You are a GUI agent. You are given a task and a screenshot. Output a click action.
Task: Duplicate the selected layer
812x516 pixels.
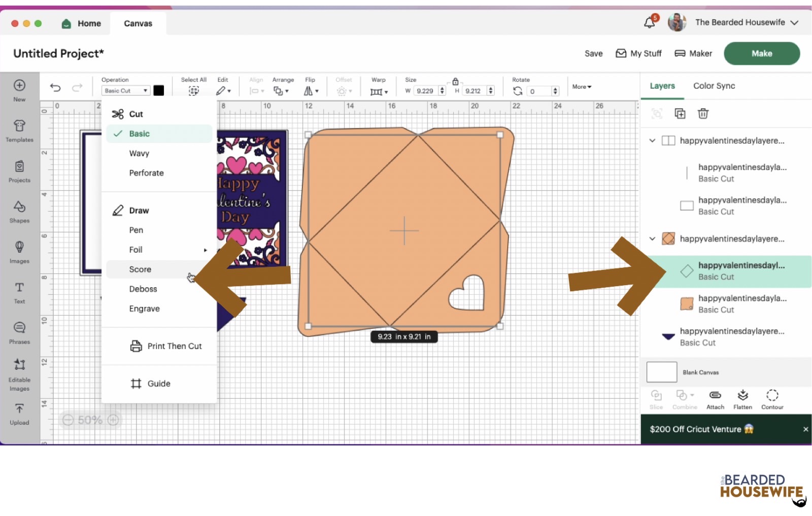pos(680,114)
